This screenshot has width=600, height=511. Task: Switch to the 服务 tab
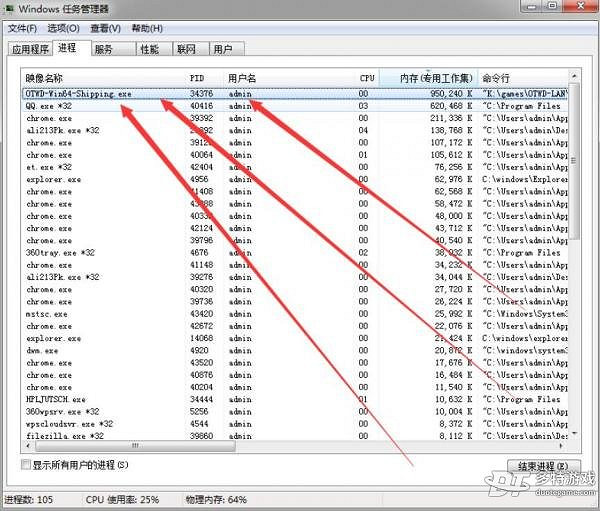(114, 49)
